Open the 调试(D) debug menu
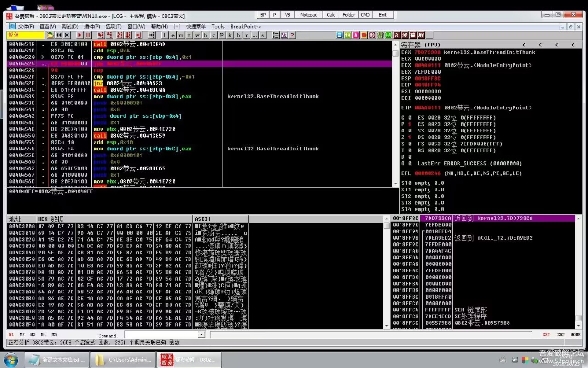The height and width of the screenshot is (368, 588). (x=70, y=26)
